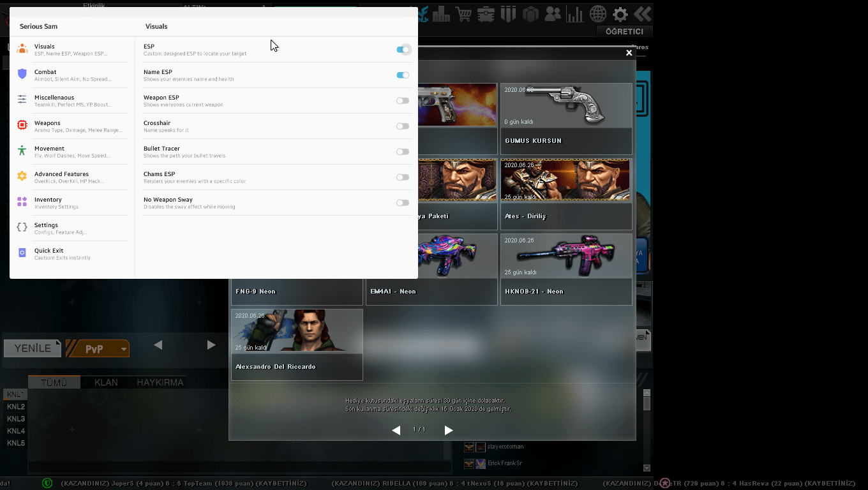Click the double chevron back icon
Viewport: 868px width, 490px height.
(x=642, y=13)
